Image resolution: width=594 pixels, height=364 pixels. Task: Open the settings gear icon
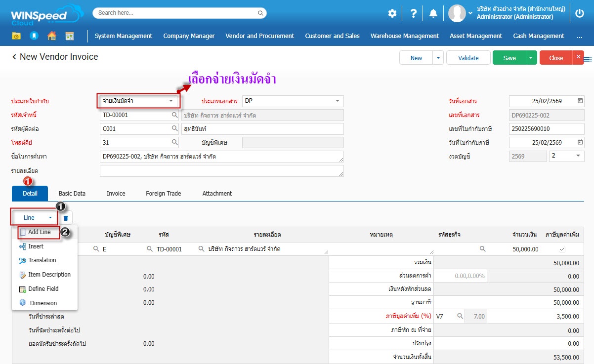click(392, 13)
